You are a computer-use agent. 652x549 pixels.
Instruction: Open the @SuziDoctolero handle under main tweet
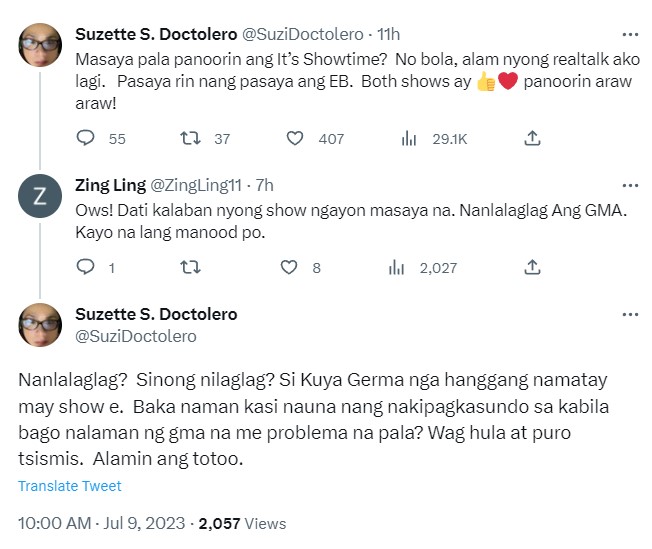[x=136, y=336]
